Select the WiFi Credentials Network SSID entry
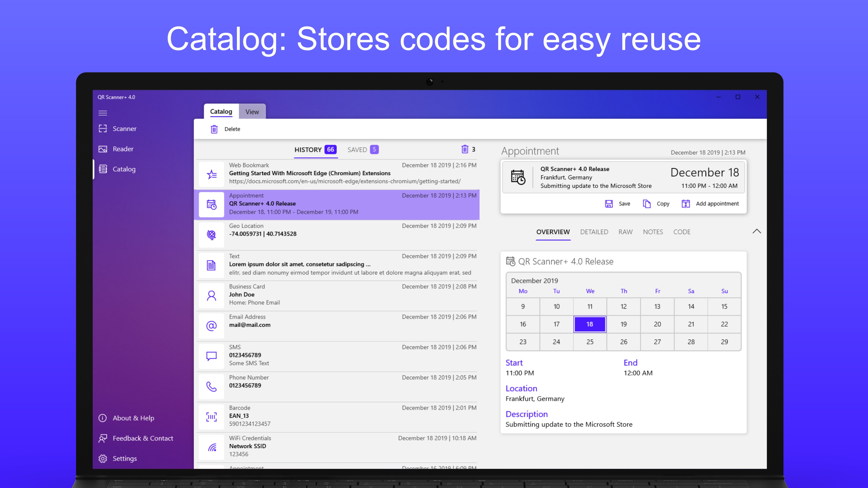This screenshot has width=868, height=488. 337,446
